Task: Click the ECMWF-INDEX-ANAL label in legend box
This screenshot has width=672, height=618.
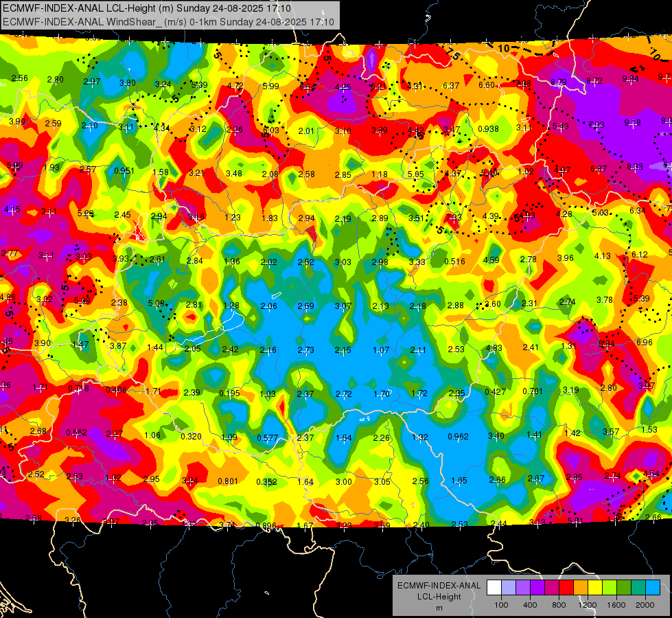Action: (439, 586)
